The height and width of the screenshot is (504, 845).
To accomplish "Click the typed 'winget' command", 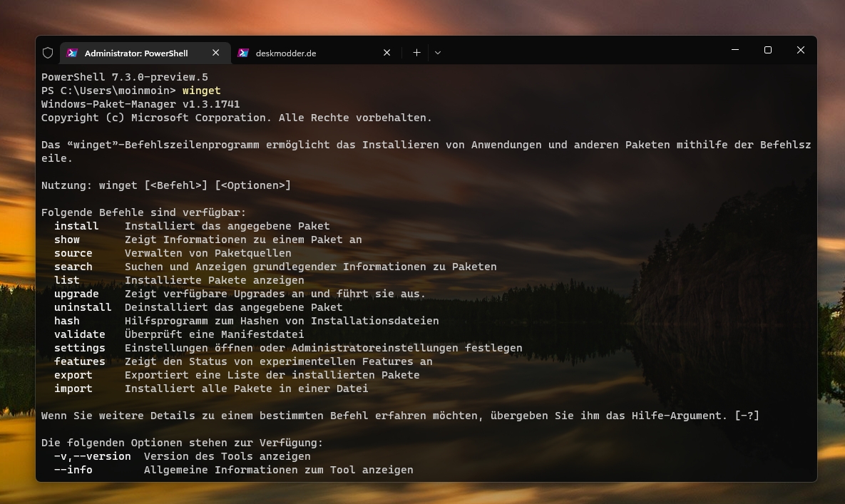I will 202,91.
